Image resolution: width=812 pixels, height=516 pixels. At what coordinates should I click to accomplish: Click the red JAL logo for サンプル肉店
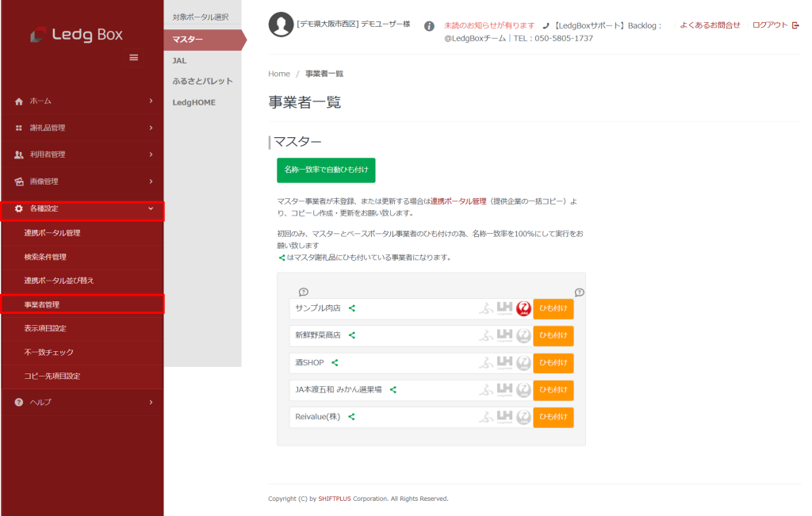coord(523,309)
